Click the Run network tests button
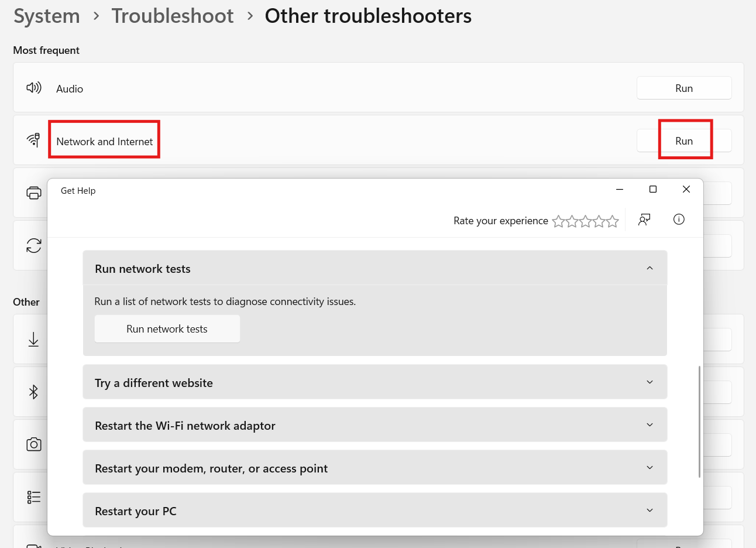The width and height of the screenshot is (756, 548). click(167, 328)
